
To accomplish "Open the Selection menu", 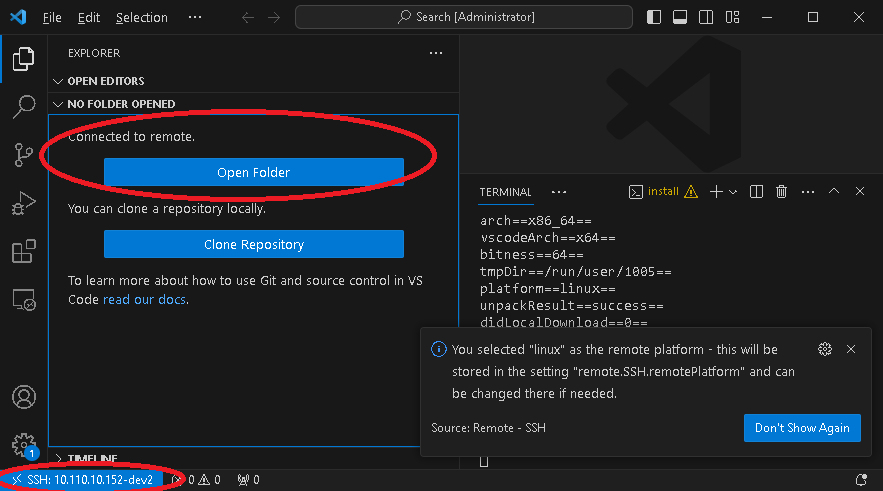I will click(x=142, y=17).
